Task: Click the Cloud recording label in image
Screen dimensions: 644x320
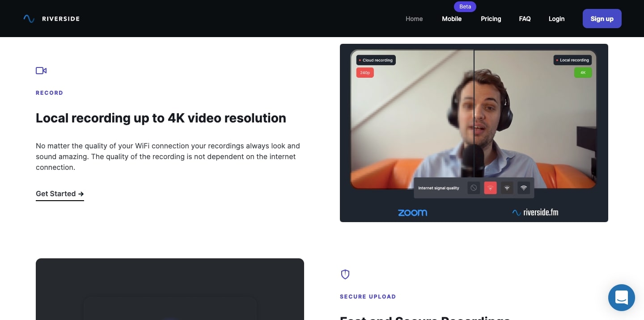Action: point(376,60)
